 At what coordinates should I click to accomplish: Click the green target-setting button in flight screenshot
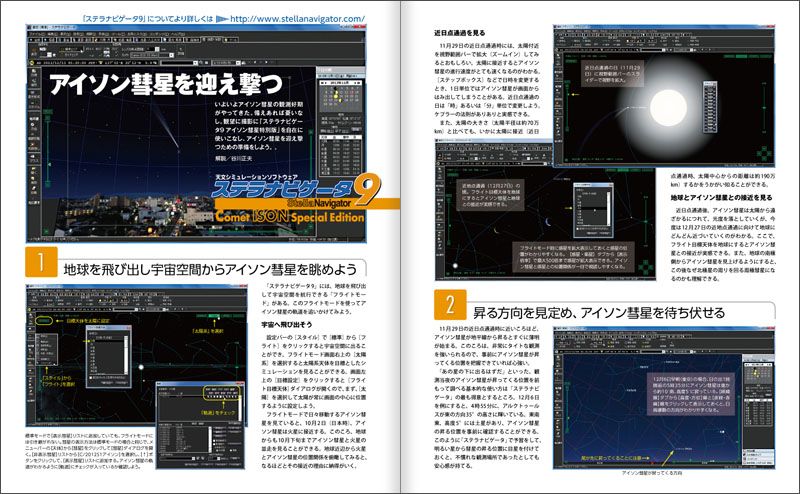45,320
